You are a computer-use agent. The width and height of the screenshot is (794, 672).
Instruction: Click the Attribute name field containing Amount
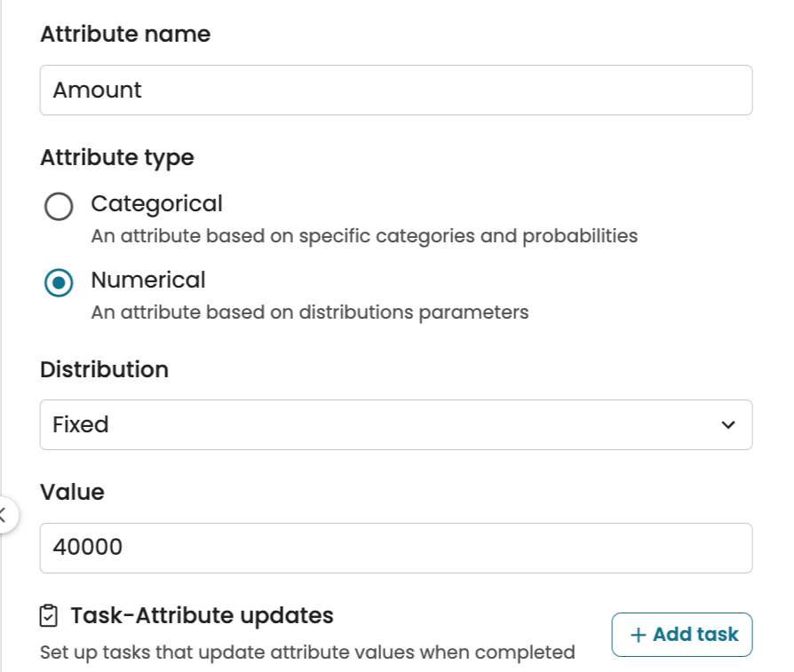(x=395, y=90)
